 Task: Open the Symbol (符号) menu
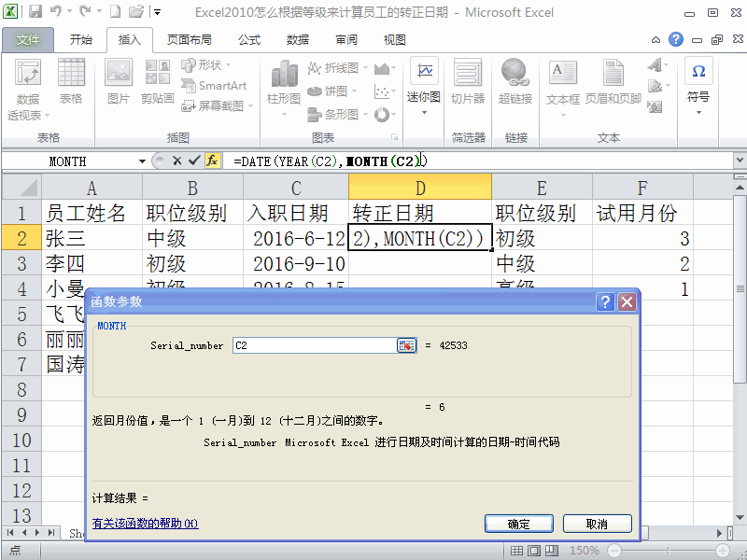(698, 87)
